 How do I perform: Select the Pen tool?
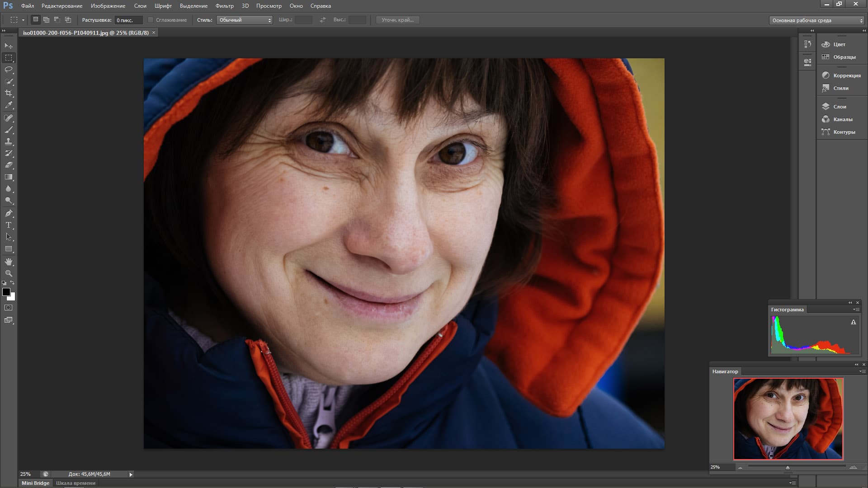[x=9, y=213]
